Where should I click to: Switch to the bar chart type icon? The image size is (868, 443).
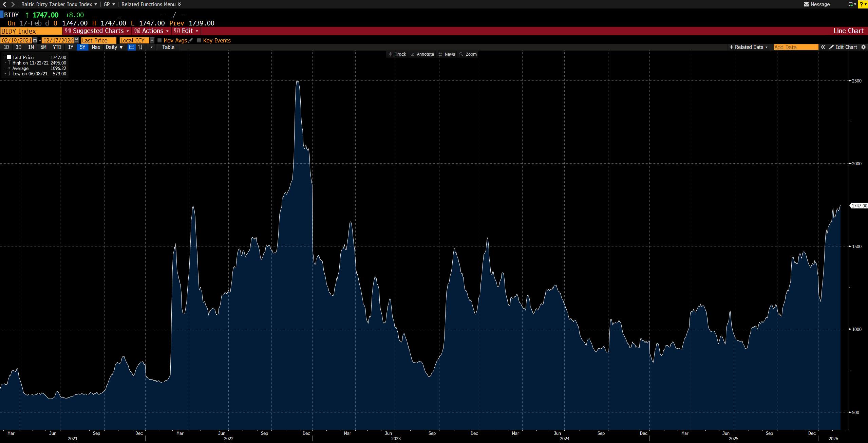140,47
